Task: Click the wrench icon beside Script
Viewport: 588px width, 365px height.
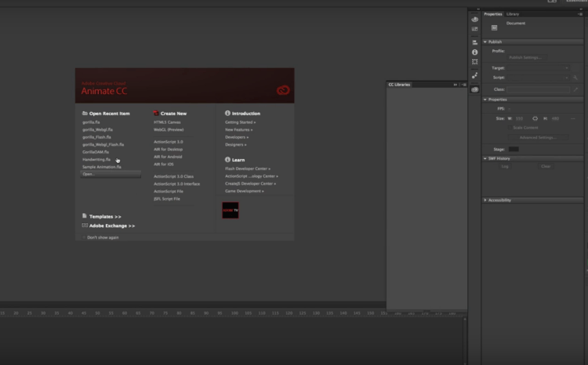Action: coord(575,78)
